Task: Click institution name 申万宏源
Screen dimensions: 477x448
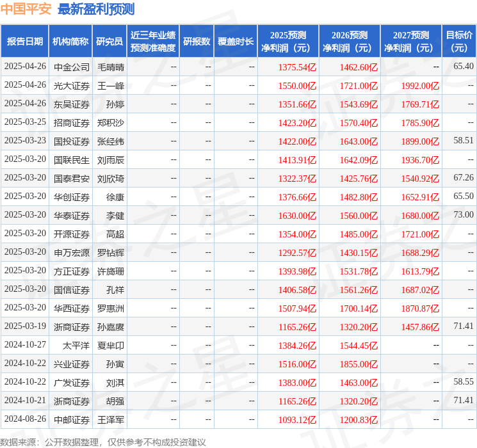Action: [x=72, y=253]
